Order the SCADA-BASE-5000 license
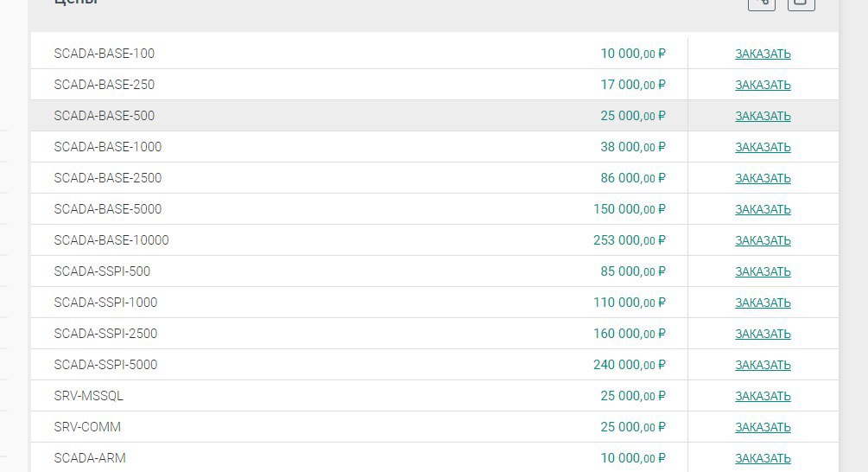This screenshot has height=472, width=868. pyautogui.click(x=763, y=209)
